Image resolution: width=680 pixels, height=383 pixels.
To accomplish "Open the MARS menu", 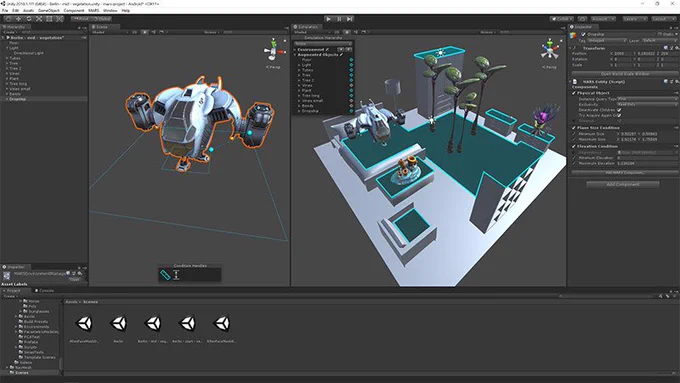I will click(94, 10).
